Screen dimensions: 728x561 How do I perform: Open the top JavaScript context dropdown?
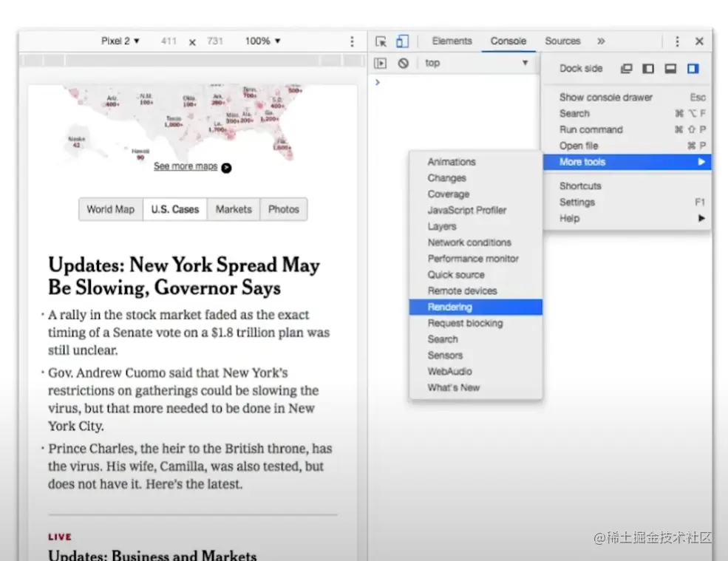click(477, 63)
